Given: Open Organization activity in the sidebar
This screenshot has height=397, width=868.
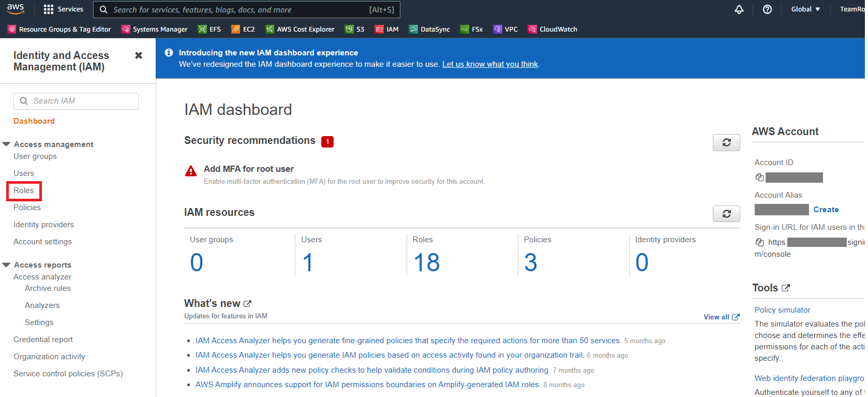Looking at the screenshot, I should 49,357.
